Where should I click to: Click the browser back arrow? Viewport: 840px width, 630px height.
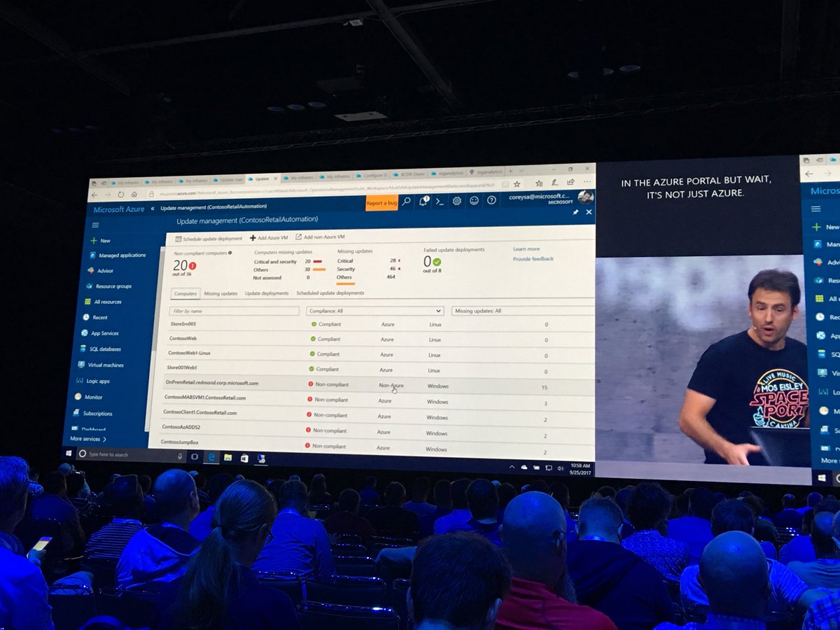click(x=96, y=195)
